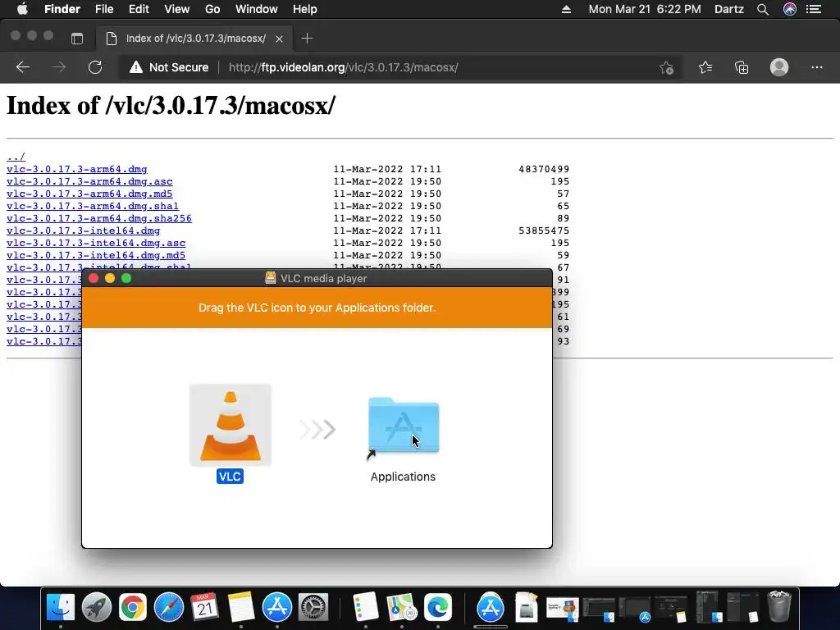The height and width of the screenshot is (630, 840).
Task: Open System Preferences from the Dock
Action: pyautogui.click(x=313, y=608)
